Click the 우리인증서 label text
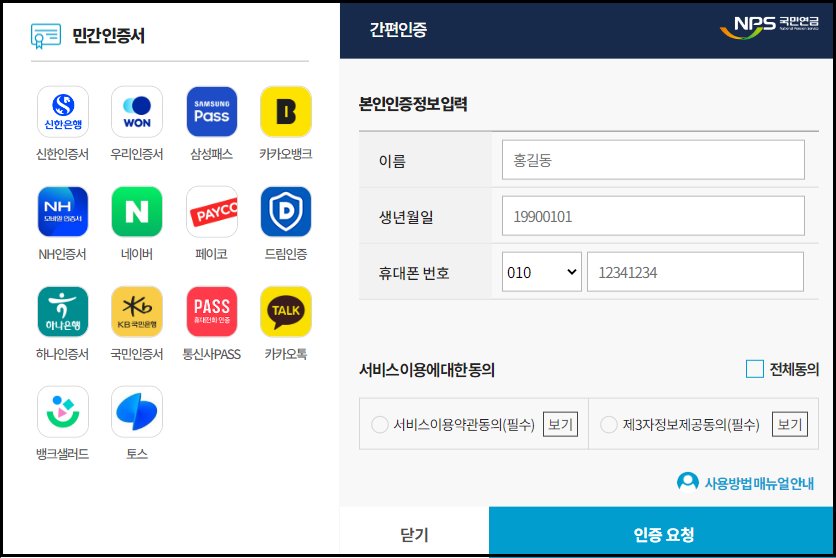Image resolution: width=836 pixels, height=558 pixels. 137,154
